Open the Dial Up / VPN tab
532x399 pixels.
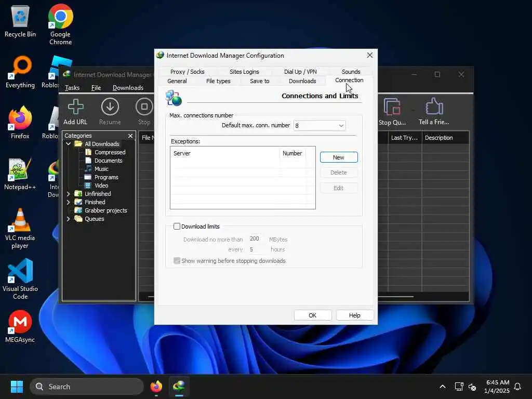[x=300, y=72]
